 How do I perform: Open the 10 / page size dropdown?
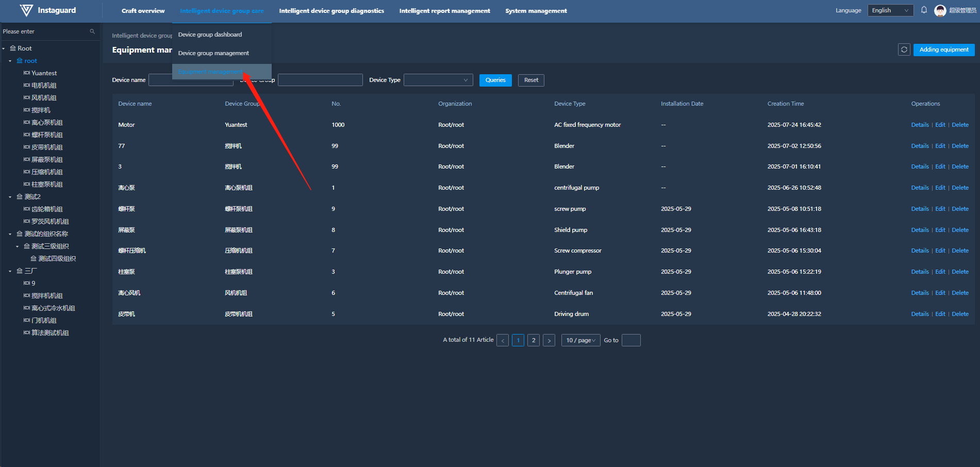(580, 340)
